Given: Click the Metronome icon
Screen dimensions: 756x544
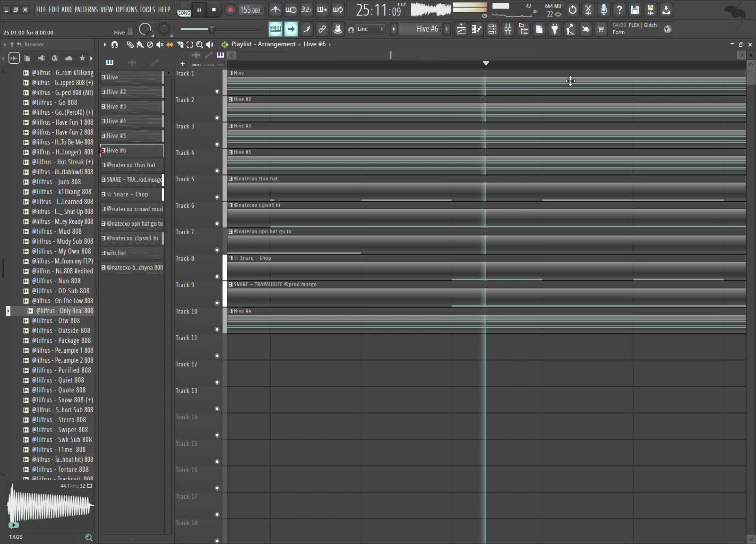Looking at the screenshot, I should (275, 9).
